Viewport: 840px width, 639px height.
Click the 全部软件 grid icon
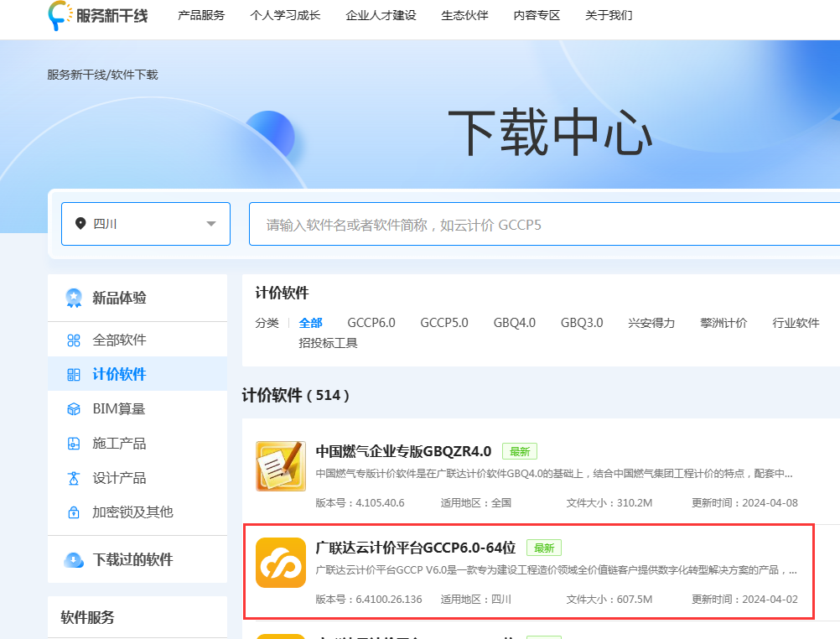[74, 340]
